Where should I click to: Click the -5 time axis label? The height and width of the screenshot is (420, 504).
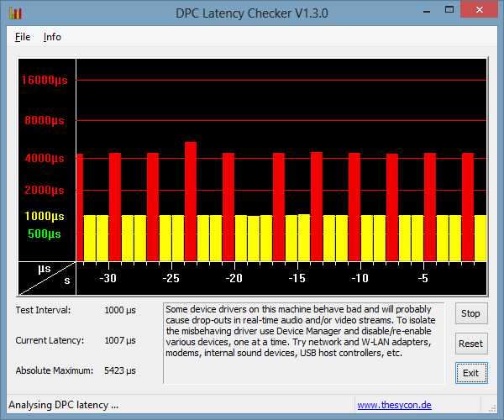[423, 278]
